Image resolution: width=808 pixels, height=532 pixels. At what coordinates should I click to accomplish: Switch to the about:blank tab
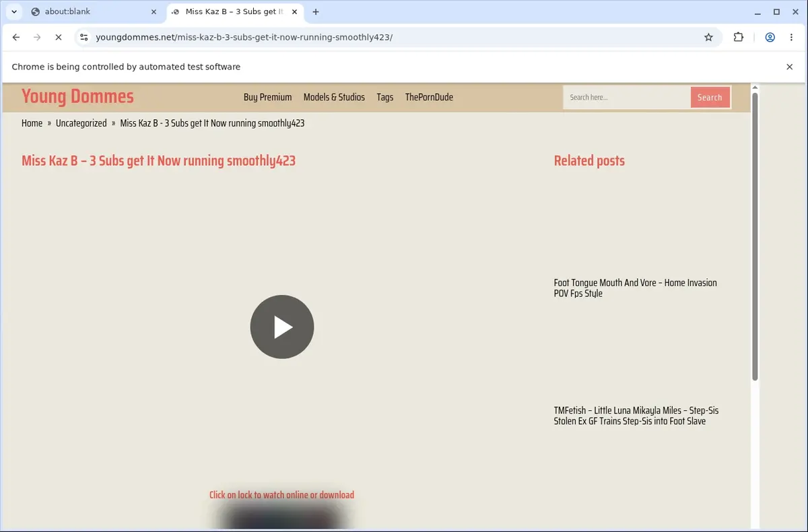pos(94,11)
